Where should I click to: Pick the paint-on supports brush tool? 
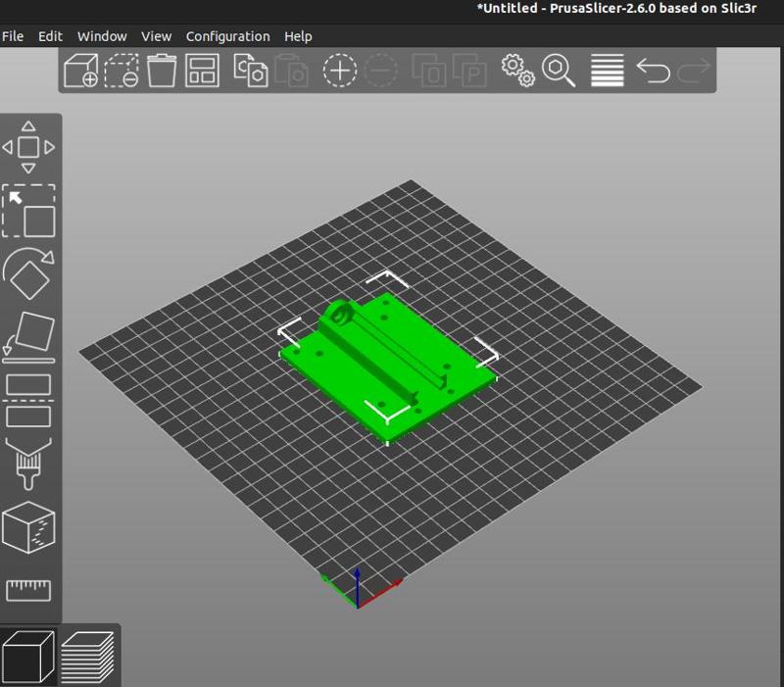point(28,463)
